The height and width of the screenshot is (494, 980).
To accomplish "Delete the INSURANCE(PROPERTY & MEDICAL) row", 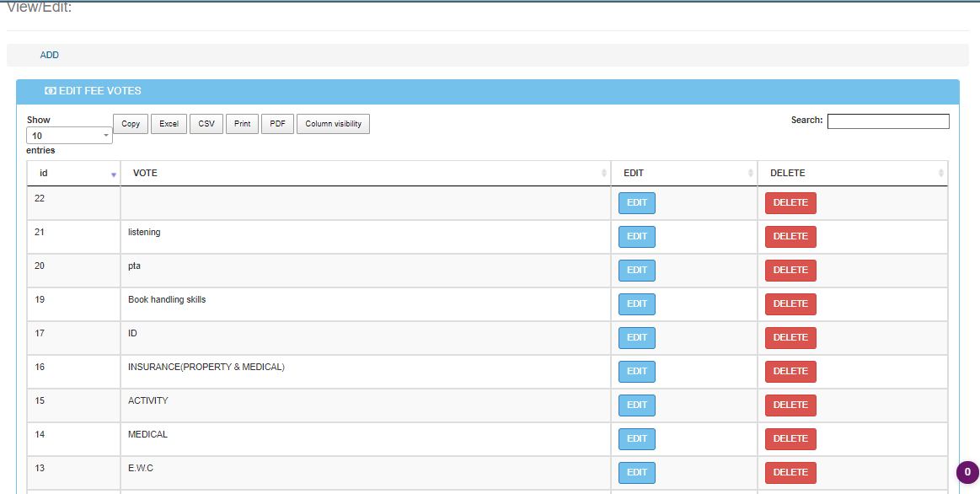I will 790,372.
